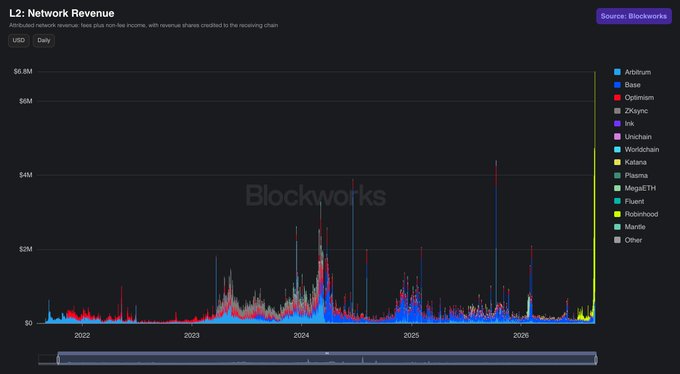Hide the Mantle series in legend
680x374 pixels.
tap(630, 227)
